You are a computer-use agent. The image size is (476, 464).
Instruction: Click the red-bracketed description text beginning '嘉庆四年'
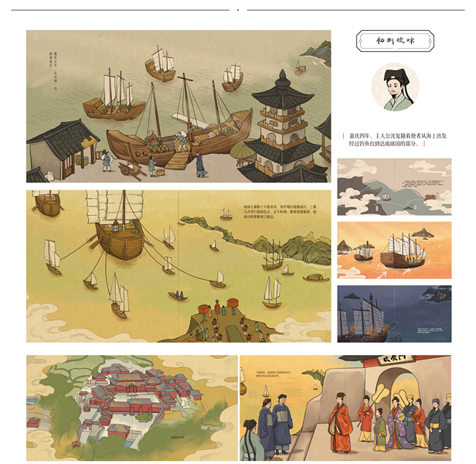click(x=395, y=139)
